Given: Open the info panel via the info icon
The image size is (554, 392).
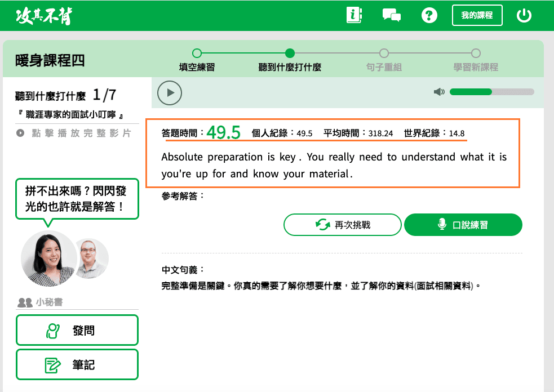Looking at the screenshot, I should 354,15.
